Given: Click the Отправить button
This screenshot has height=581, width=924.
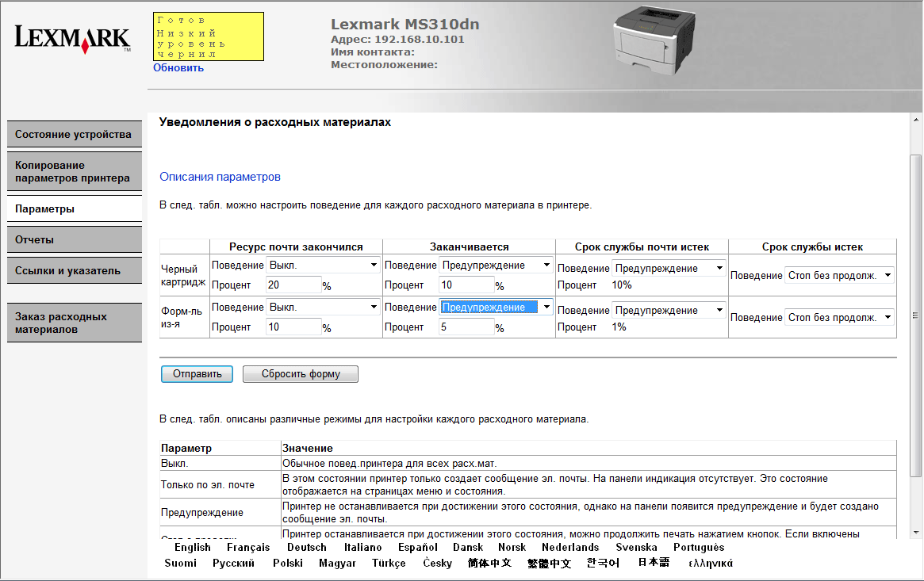Looking at the screenshot, I should point(197,374).
